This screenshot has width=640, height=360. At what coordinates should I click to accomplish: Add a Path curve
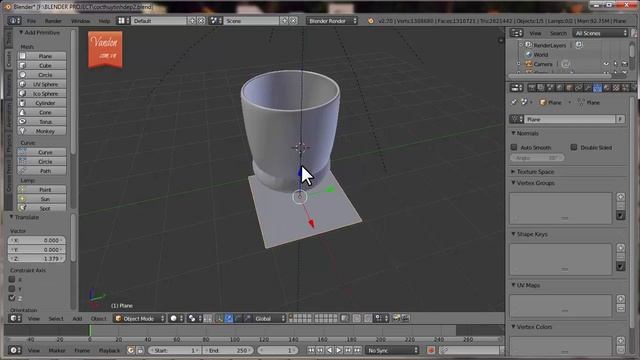pyautogui.click(x=42, y=171)
